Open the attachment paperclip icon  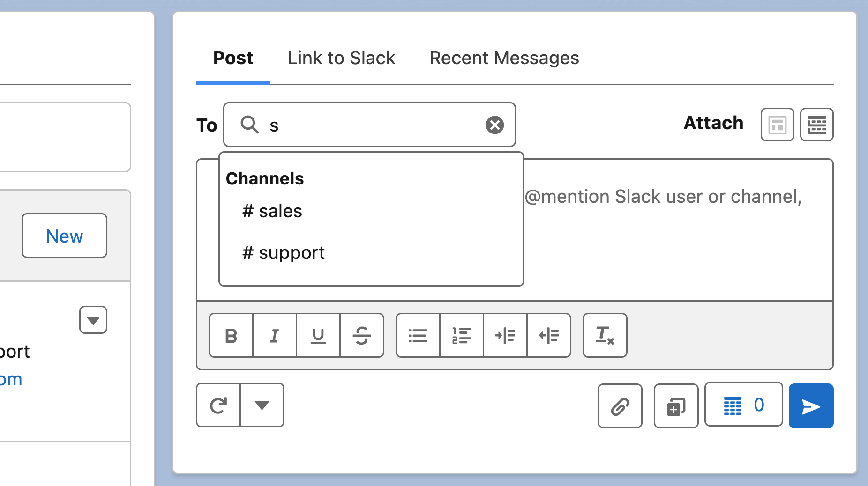click(x=620, y=405)
